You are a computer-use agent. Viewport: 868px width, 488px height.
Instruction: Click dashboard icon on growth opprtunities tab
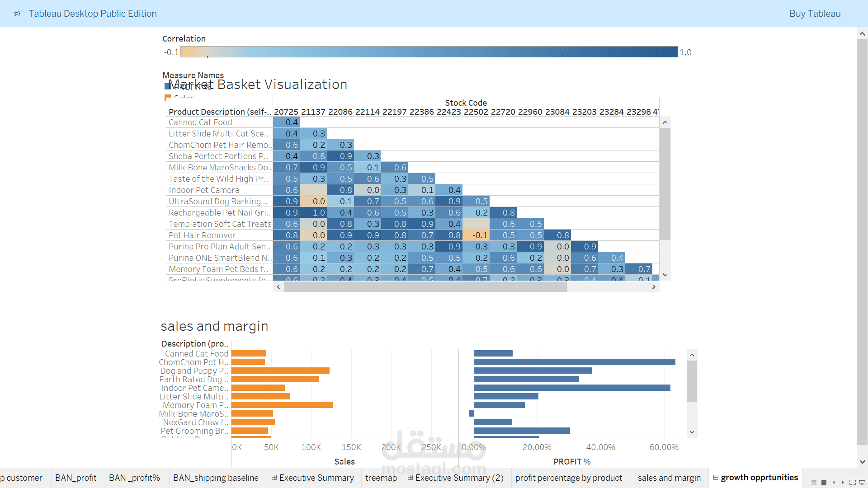[x=716, y=478]
